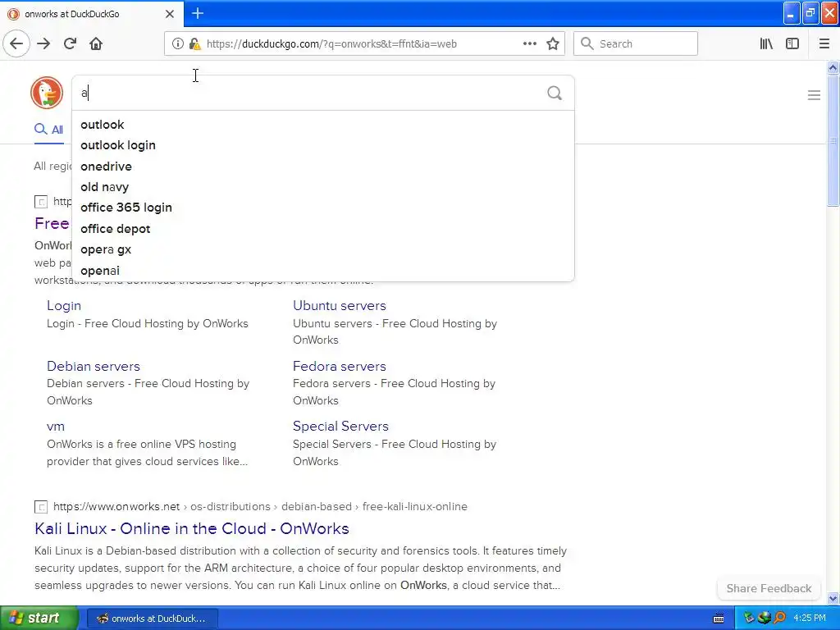The width and height of the screenshot is (840, 630).
Task: Open a new tab with plus button
Action: click(x=198, y=13)
